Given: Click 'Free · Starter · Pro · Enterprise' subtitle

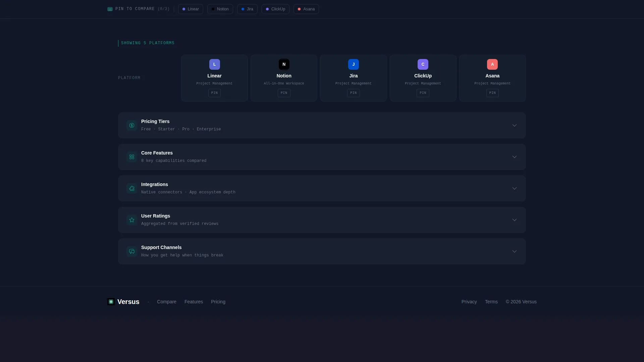Looking at the screenshot, I should point(181,129).
